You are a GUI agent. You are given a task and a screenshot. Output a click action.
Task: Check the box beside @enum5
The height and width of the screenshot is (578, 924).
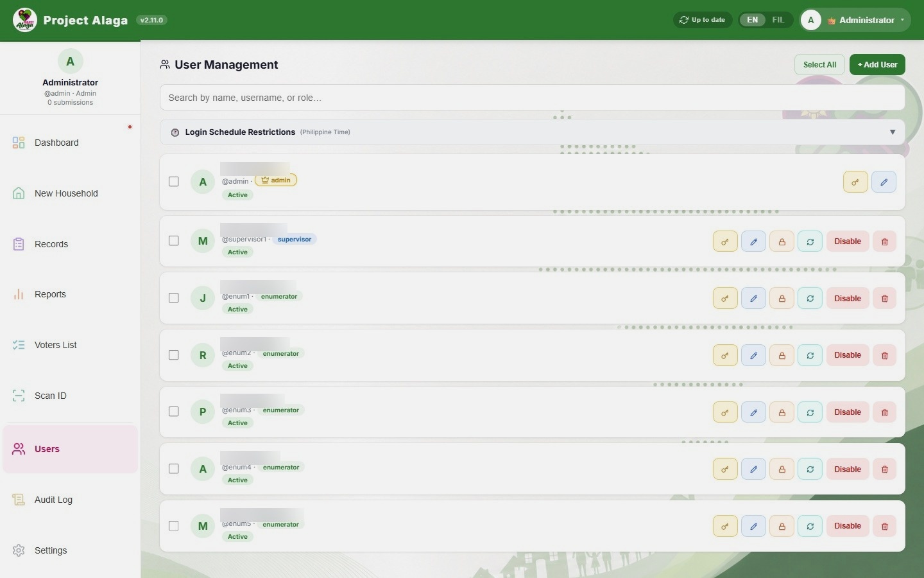pos(174,526)
